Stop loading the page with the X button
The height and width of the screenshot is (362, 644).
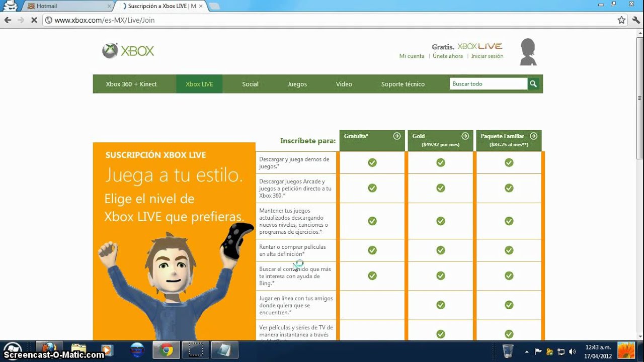click(x=34, y=20)
